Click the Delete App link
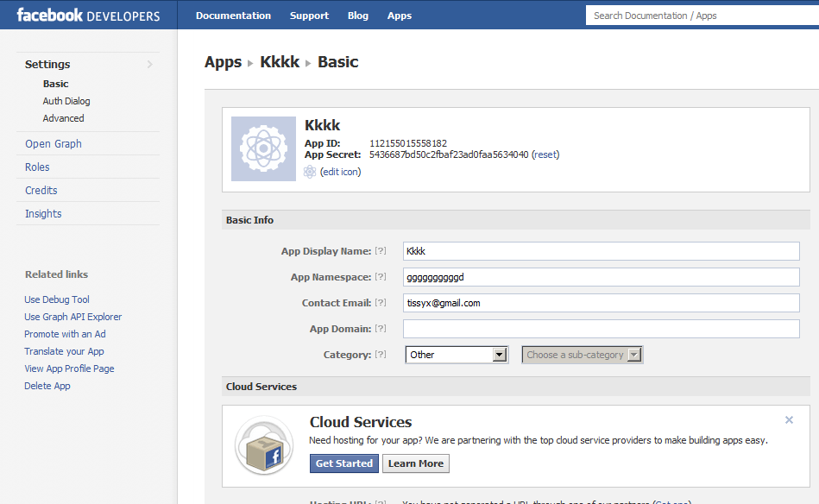This screenshot has height=504, width=819. click(47, 386)
